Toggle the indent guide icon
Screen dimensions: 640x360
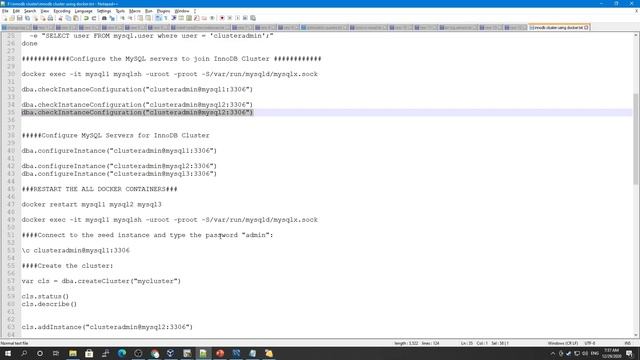[173, 18]
